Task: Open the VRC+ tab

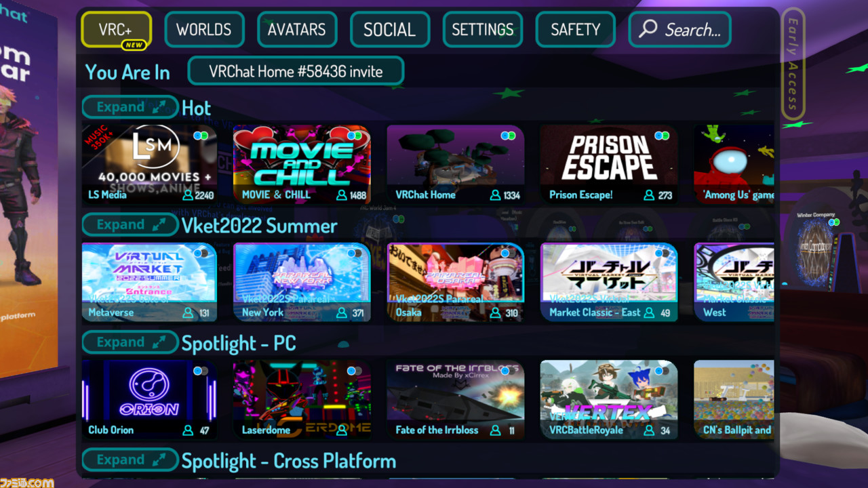Action: point(116,30)
